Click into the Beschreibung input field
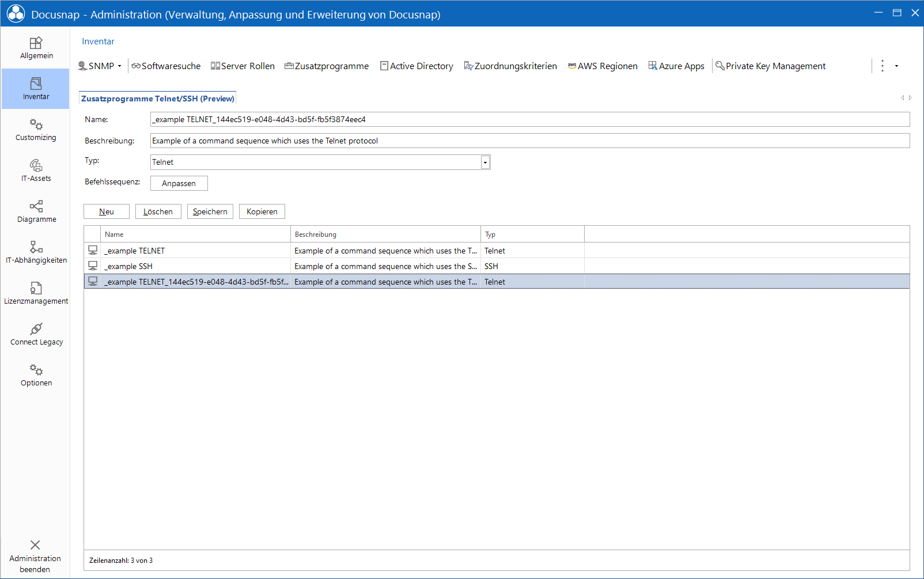Screen dimensions: 924x579 [x=530, y=141]
